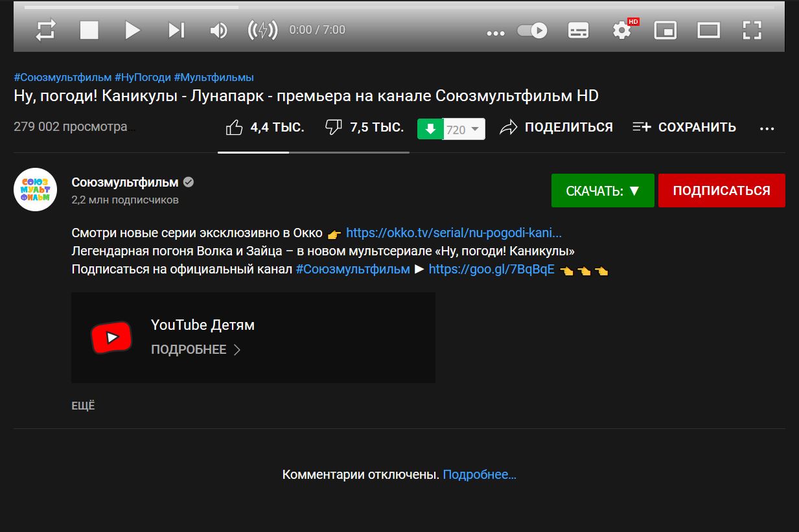The image size is (799, 532).
Task: Click ПОДПИСАТЬСЯ to subscribe
Action: click(x=722, y=191)
